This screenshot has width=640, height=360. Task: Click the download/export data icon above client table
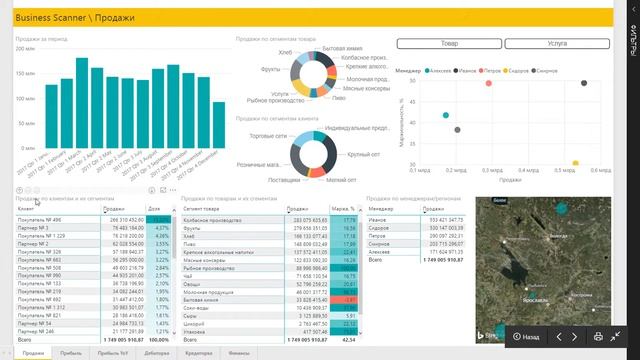click(152, 190)
